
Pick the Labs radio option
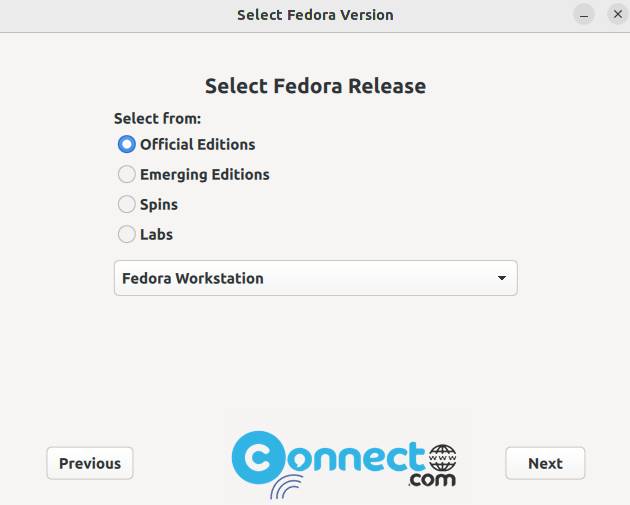pos(127,234)
